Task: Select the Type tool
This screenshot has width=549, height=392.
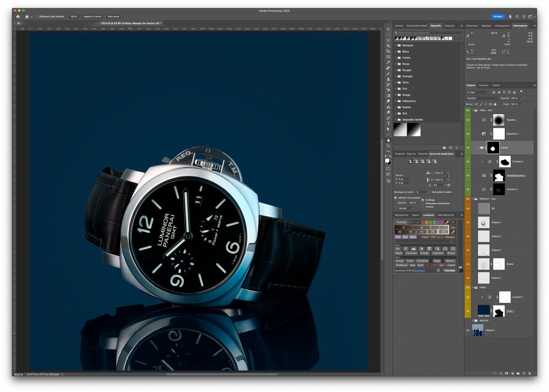Action: pyautogui.click(x=388, y=123)
